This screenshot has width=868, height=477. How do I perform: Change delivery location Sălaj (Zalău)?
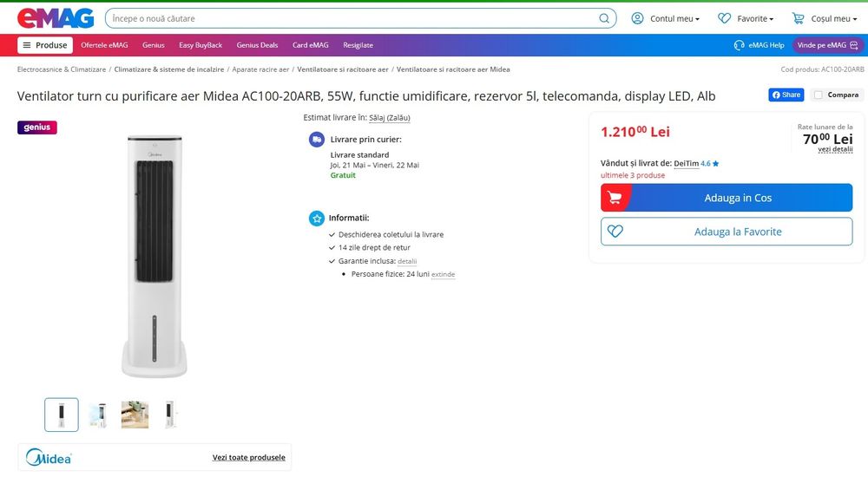389,118
